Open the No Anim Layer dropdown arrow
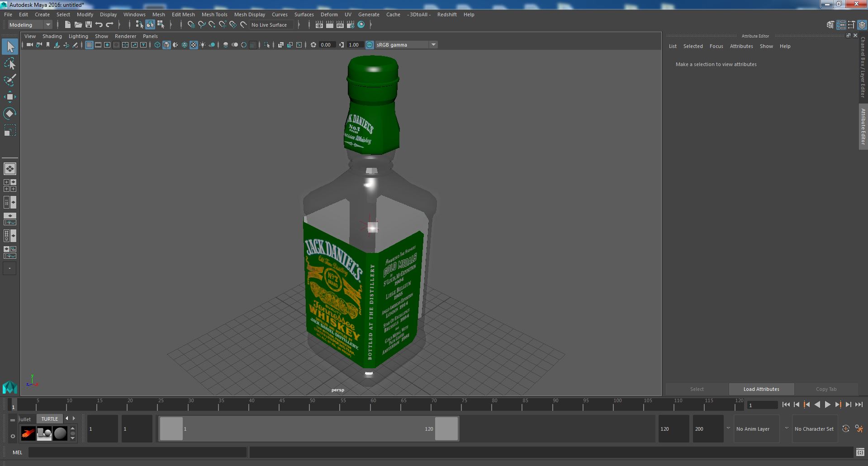 728,428
